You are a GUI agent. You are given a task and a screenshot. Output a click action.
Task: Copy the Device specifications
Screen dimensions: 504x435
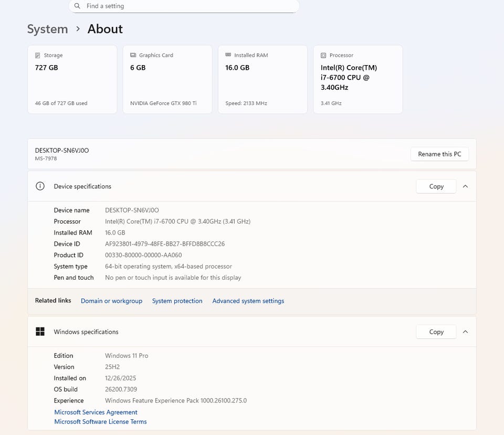[x=436, y=186]
